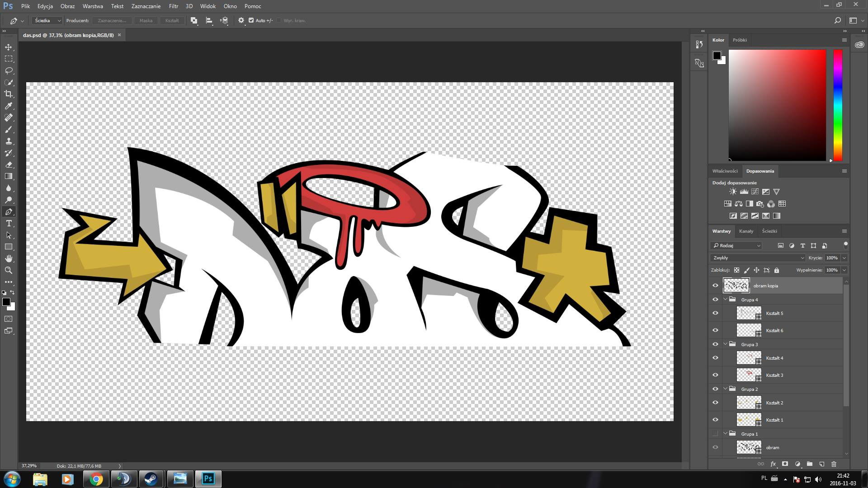The height and width of the screenshot is (488, 868).
Task: Open the Filtr menu
Action: (173, 6)
